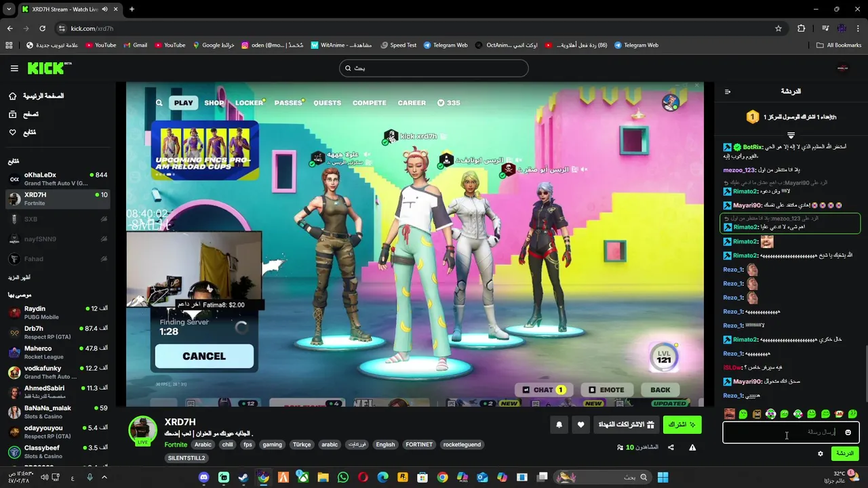
Task: Open WhatsApp from the taskbar
Action: coord(343,477)
